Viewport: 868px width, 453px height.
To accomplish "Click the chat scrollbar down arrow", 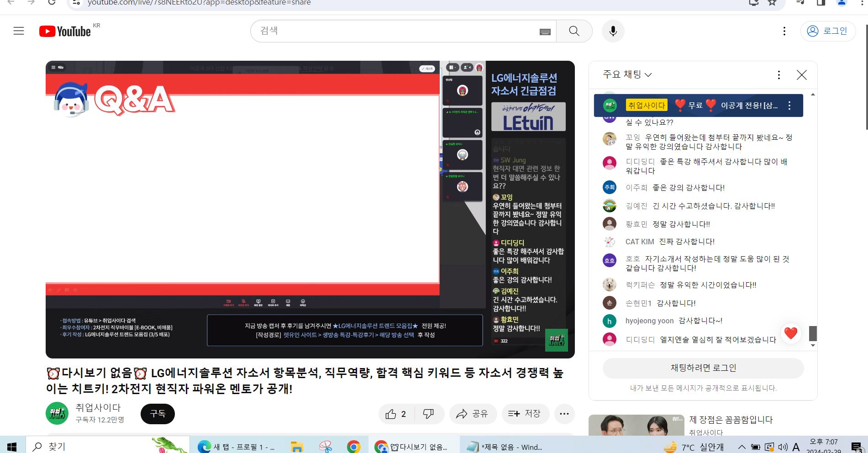I will (813, 345).
